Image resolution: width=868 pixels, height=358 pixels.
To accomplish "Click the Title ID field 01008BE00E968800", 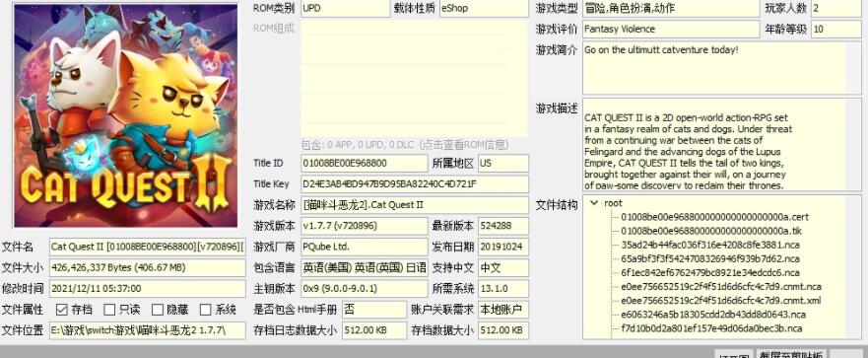I will (365, 164).
